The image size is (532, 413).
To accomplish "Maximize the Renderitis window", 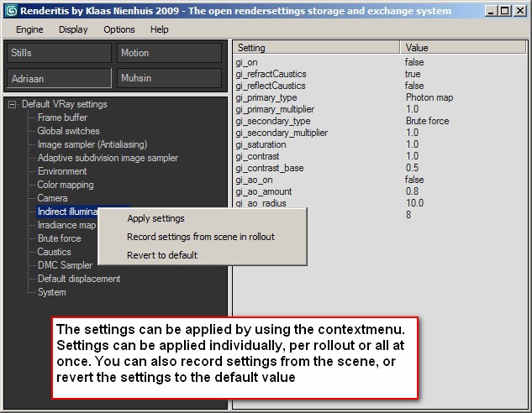I will (504, 11).
